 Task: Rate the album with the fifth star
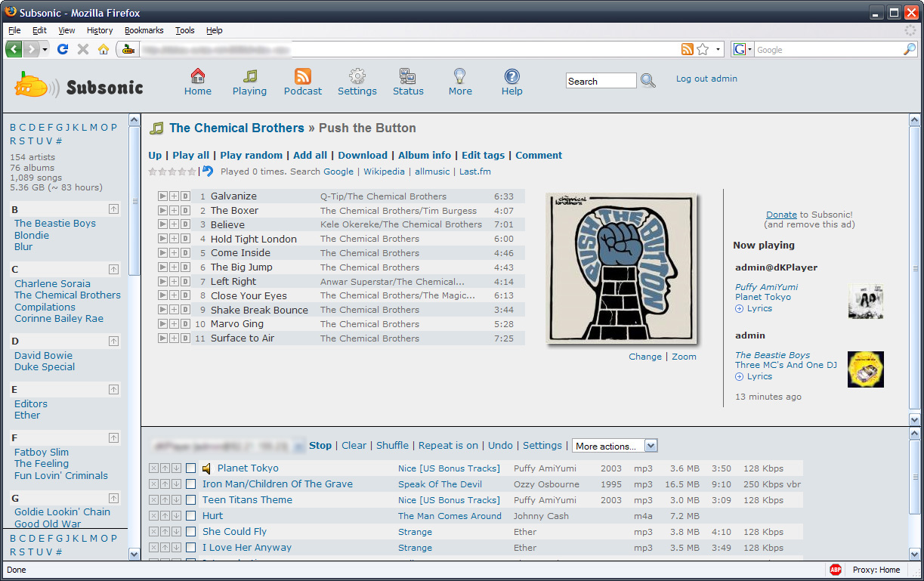coord(191,172)
